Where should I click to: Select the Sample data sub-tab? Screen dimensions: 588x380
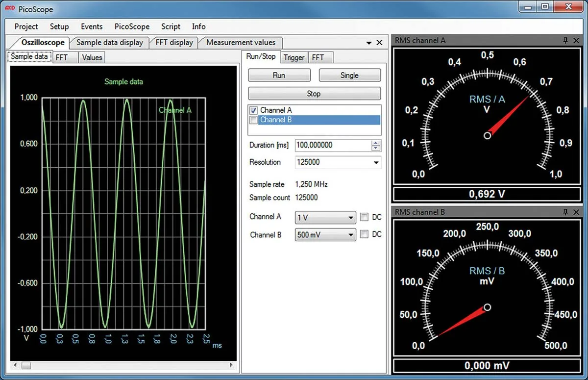point(29,56)
